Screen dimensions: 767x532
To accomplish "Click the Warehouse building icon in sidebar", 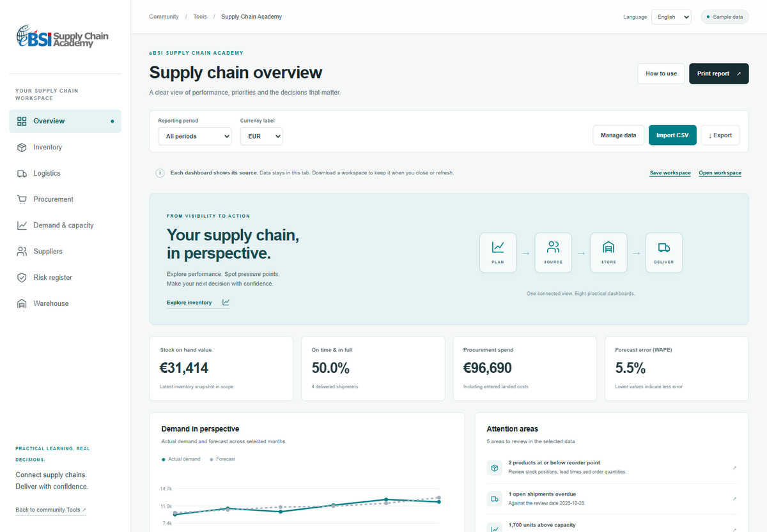I will 22,303.
